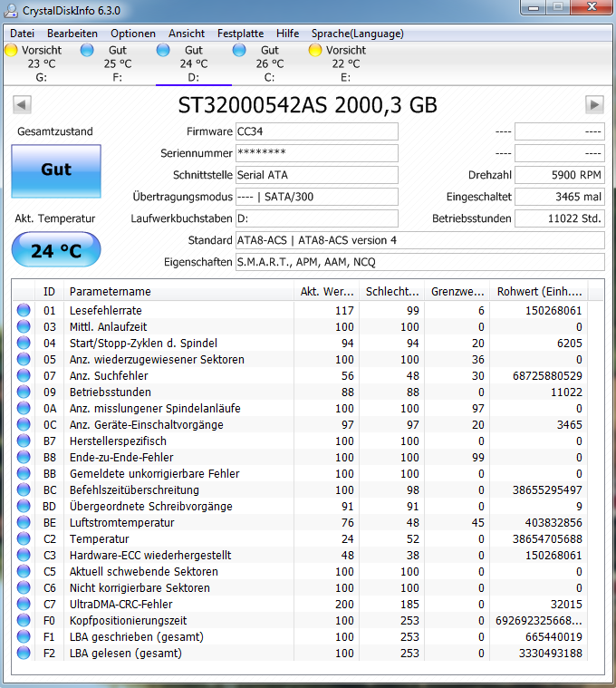Click status orb in Betriebsstunden row 09
This screenshot has width=616, height=688.
point(24,392)
